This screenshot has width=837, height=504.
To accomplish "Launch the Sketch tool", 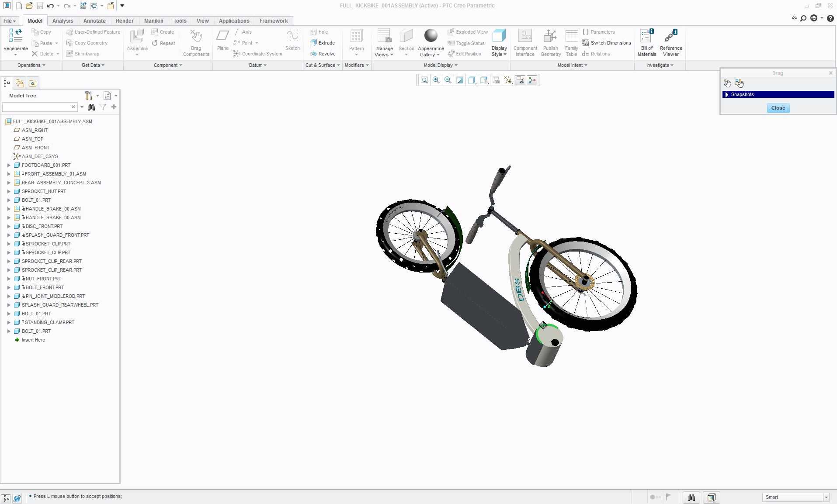I will 292,40.
